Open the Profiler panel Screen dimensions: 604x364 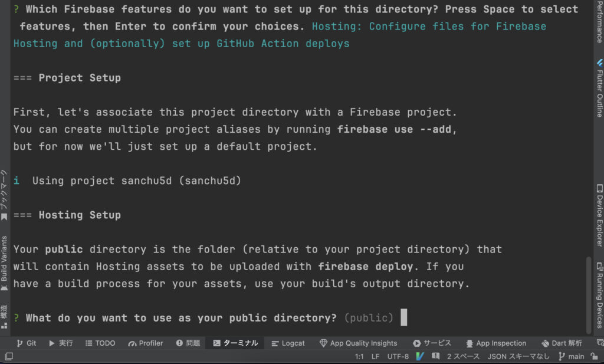point(145,343)
